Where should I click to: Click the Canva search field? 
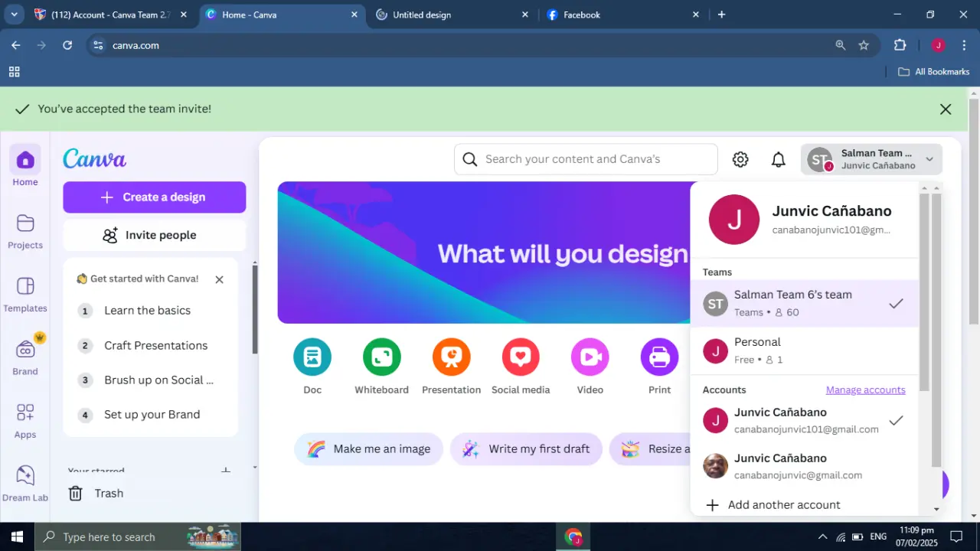tap(586, 159)
